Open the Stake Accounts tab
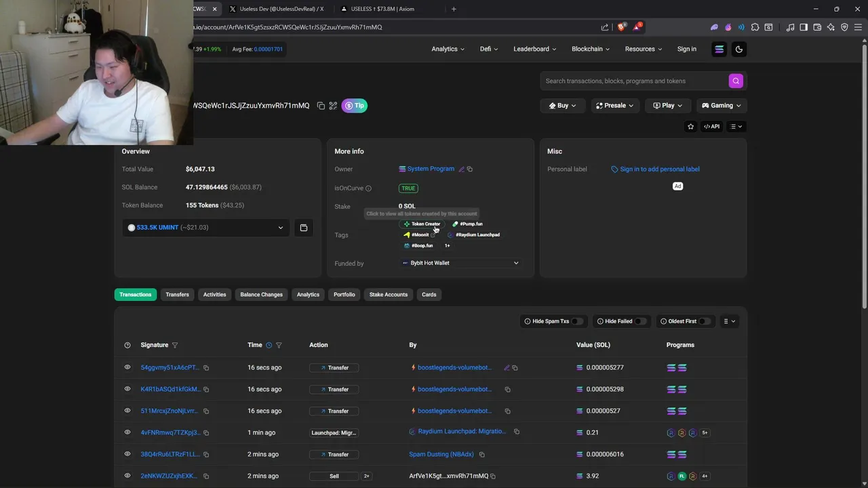Image resolution: width=868 pixels, height=488 pixels. (389, 295)
